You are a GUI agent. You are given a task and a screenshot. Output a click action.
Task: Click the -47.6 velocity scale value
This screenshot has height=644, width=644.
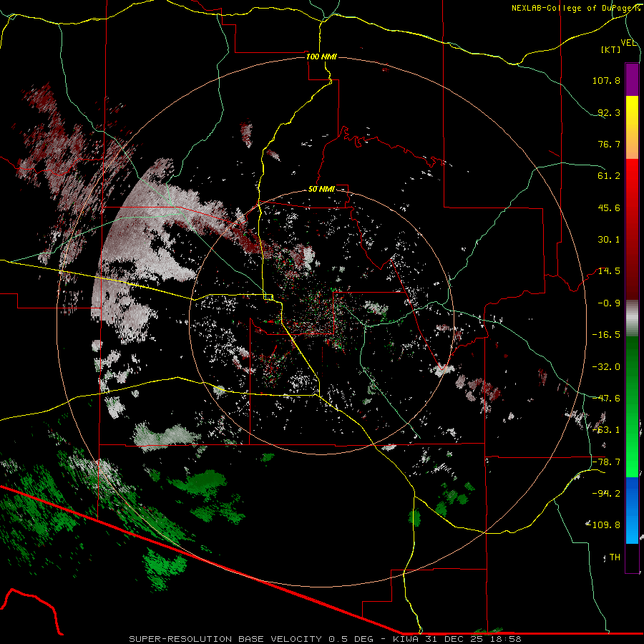(606, 399)
